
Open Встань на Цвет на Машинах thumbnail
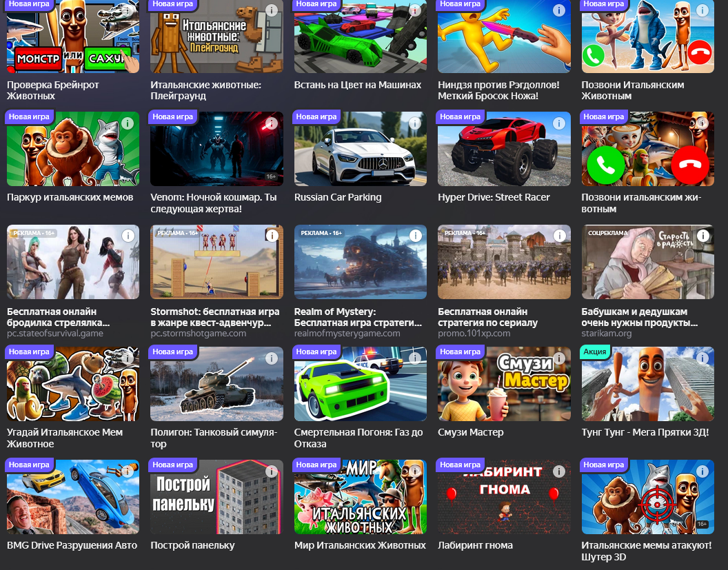pos(361,37)
